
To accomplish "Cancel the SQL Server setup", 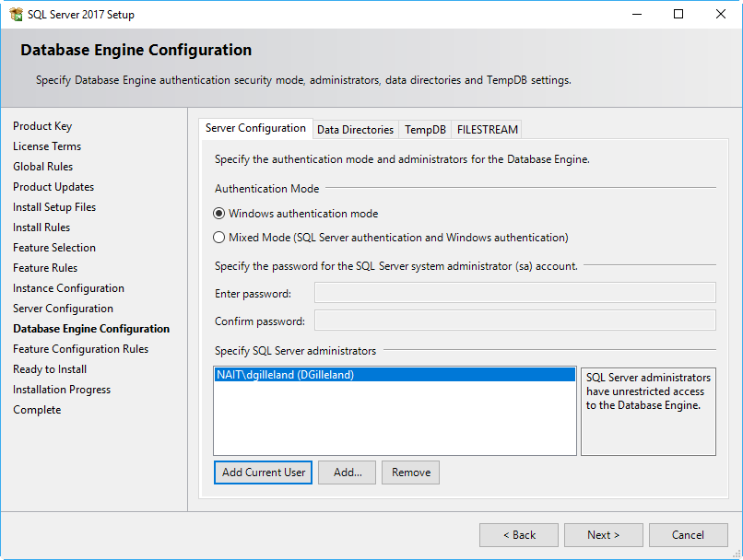I will point(688,535).
